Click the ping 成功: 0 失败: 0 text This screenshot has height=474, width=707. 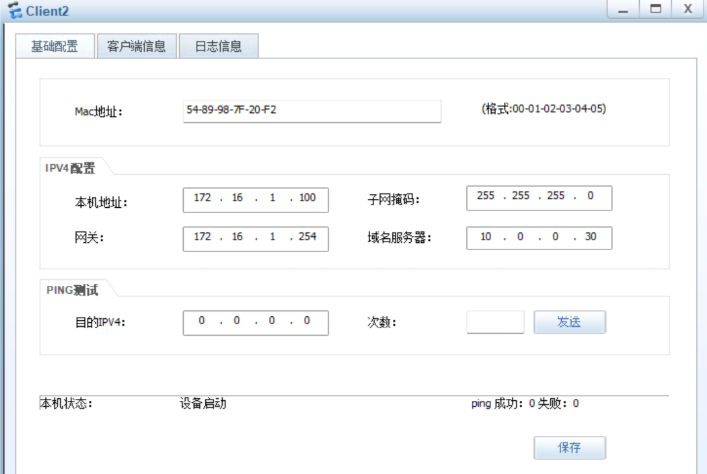(525, 403)
